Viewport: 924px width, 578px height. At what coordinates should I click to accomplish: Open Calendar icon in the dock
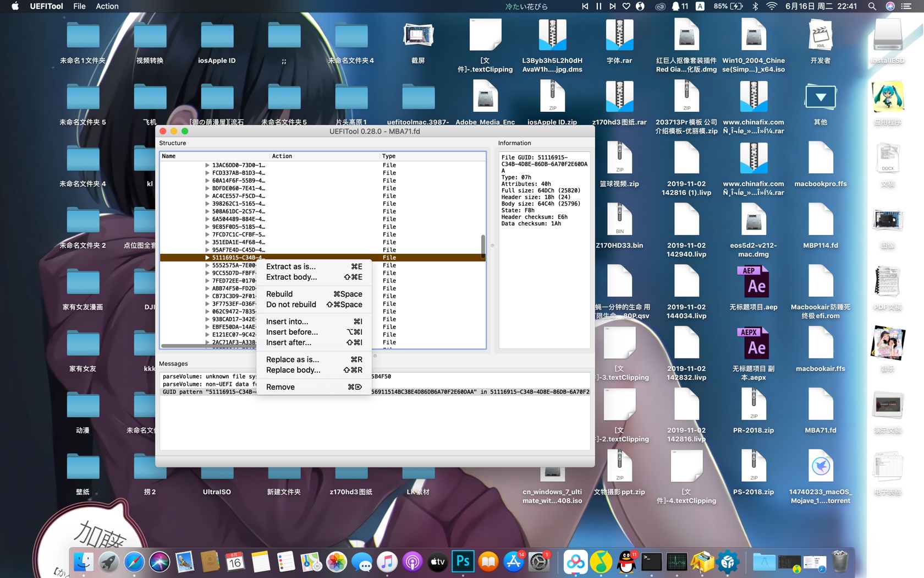point(235,562)
